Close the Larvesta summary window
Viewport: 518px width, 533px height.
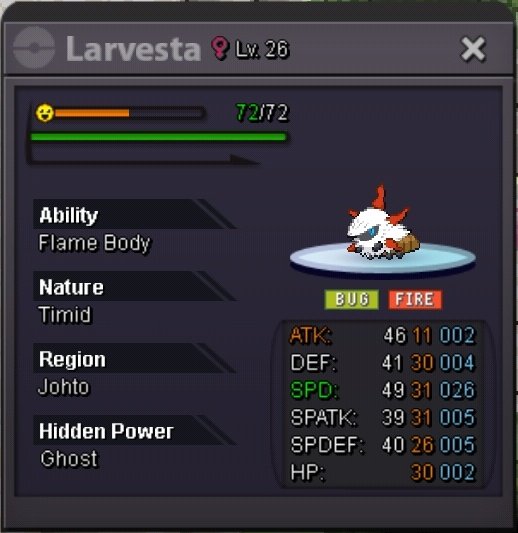(472, 49)
